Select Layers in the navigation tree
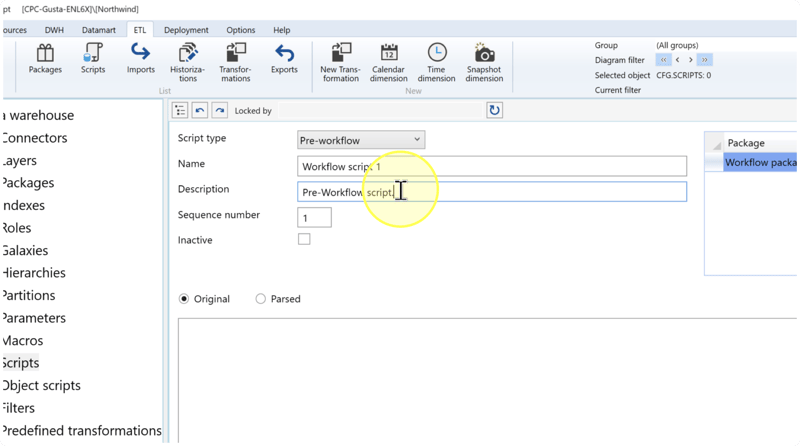The image size is (800, 446). point(19,160)
